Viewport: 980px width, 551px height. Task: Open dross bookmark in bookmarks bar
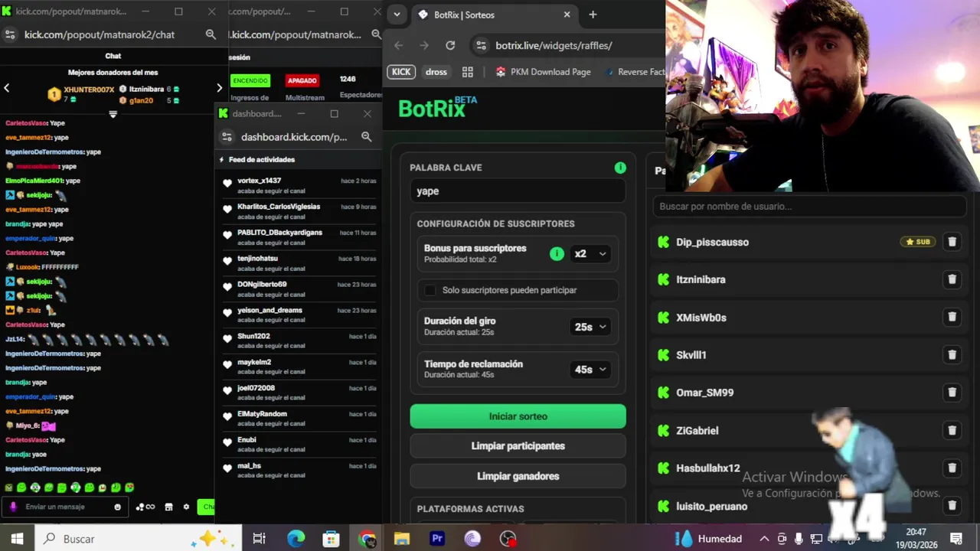tap(436, 72)
